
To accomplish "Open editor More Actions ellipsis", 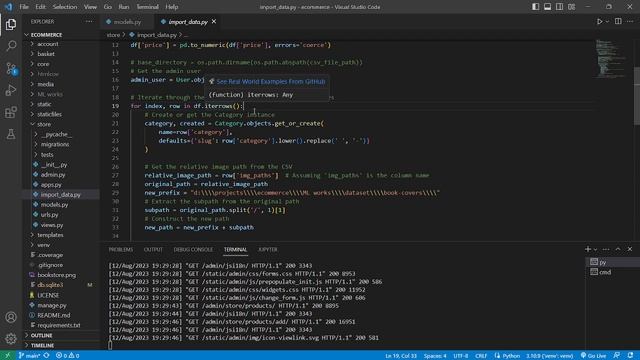I will (630, 22).
